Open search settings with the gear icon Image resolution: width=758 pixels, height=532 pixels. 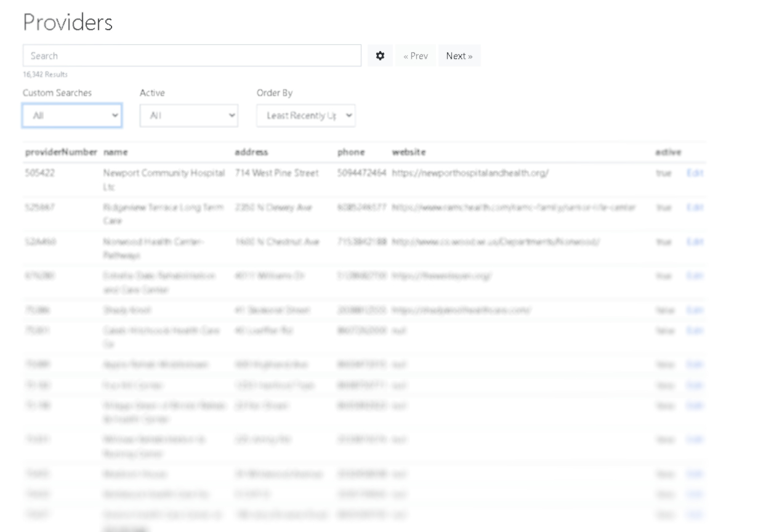click(x=381, y=55)
